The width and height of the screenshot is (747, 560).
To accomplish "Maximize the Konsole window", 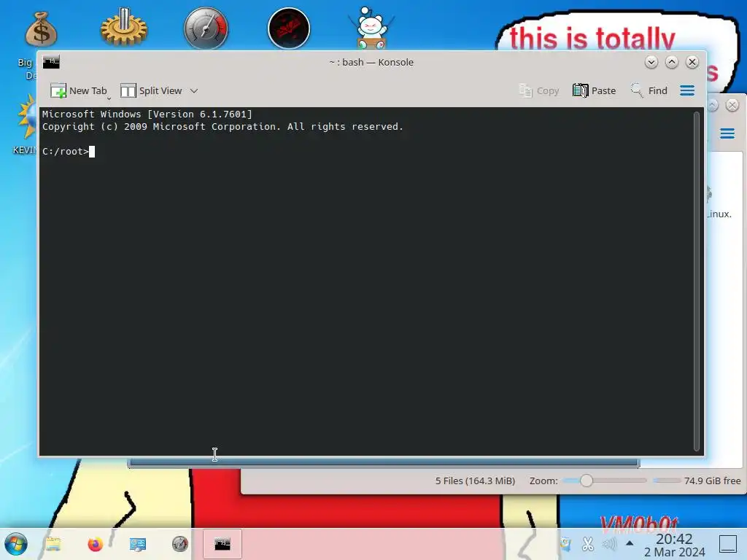I will pyautogui.click(x=672, y=62).
